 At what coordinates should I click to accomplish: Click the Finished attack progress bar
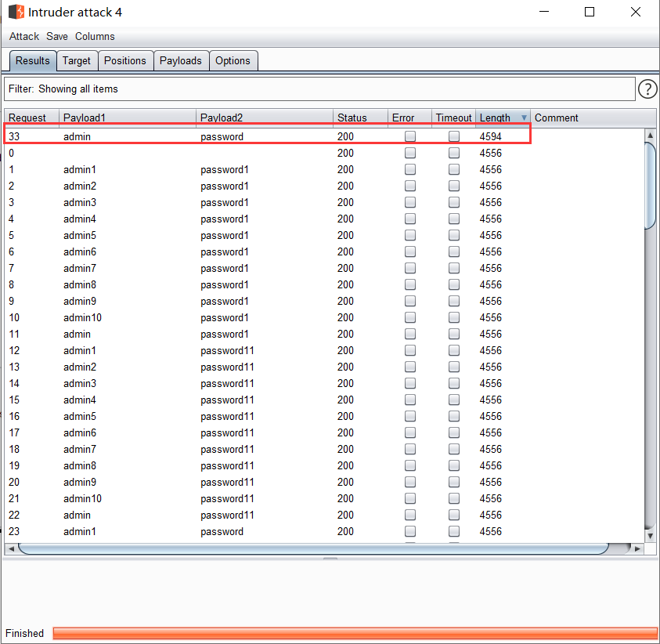tap(355, 633)
